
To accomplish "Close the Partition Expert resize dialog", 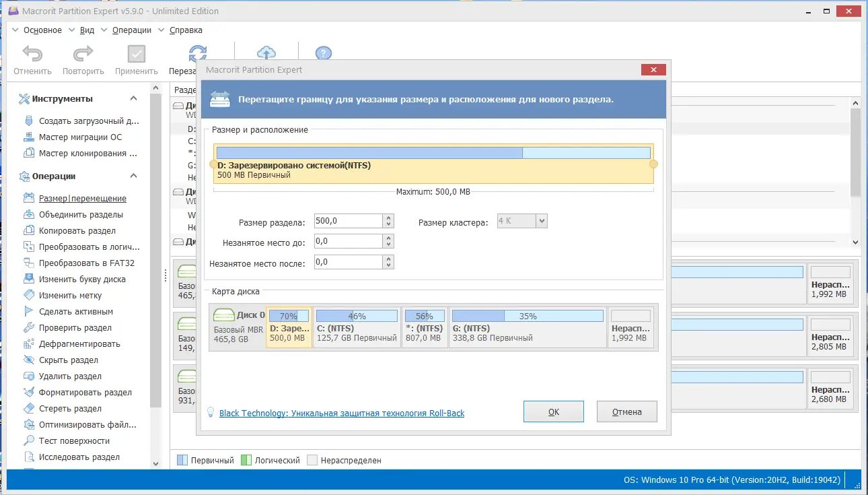I will [x=653, y=70].
